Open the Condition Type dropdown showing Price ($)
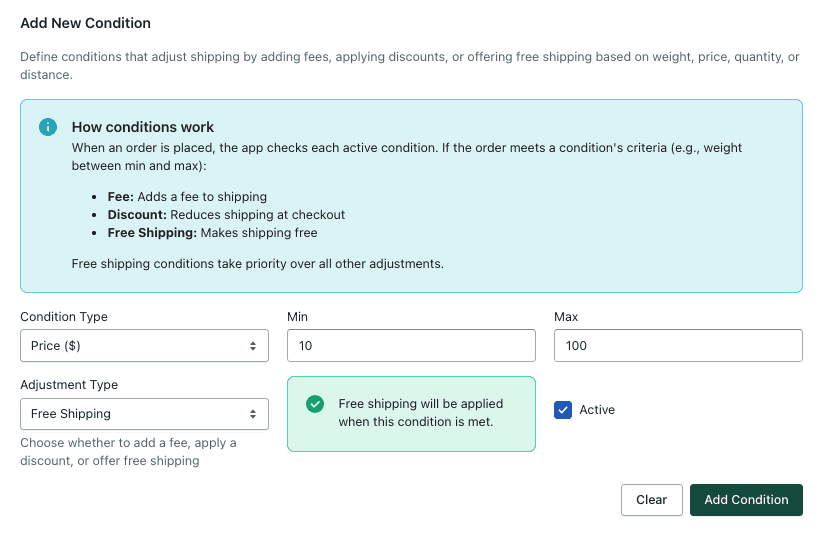Screen dimensions: 826x539 144,346
